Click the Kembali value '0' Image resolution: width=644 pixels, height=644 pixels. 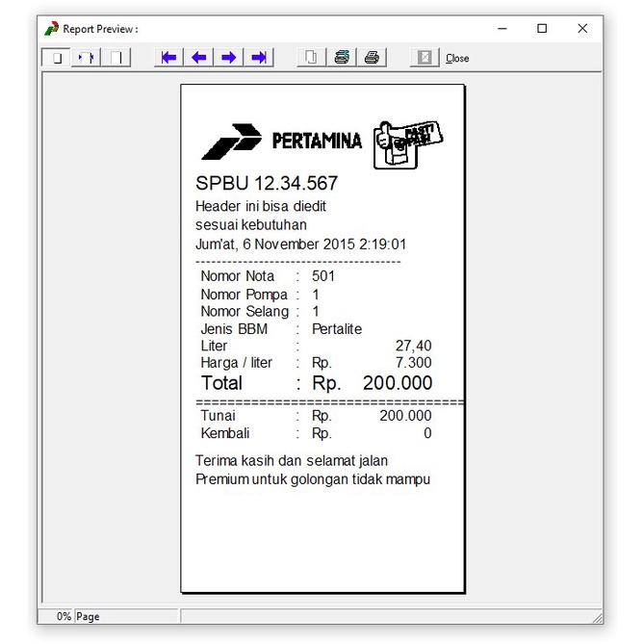pyautogui.click(x=427, y=433)
